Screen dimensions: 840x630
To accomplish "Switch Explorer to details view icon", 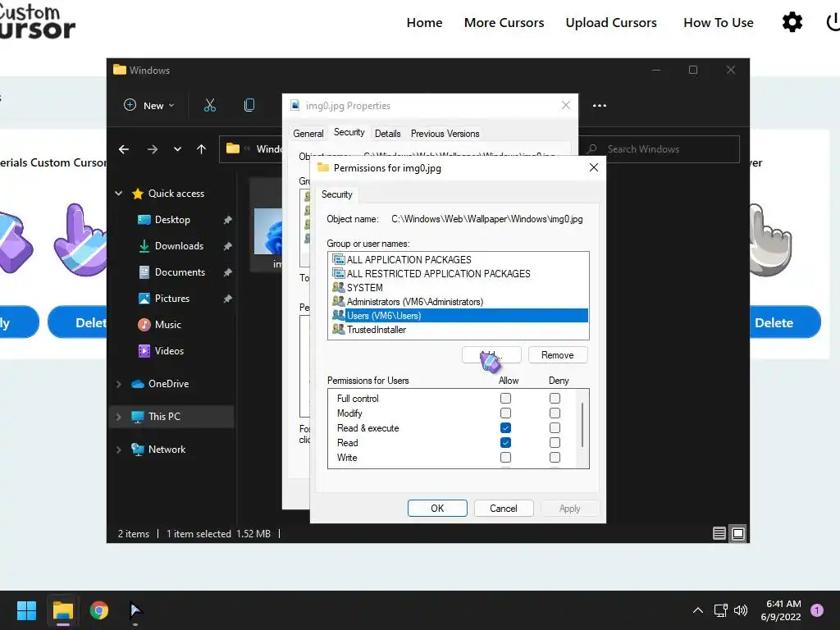I will click(719, 533).
